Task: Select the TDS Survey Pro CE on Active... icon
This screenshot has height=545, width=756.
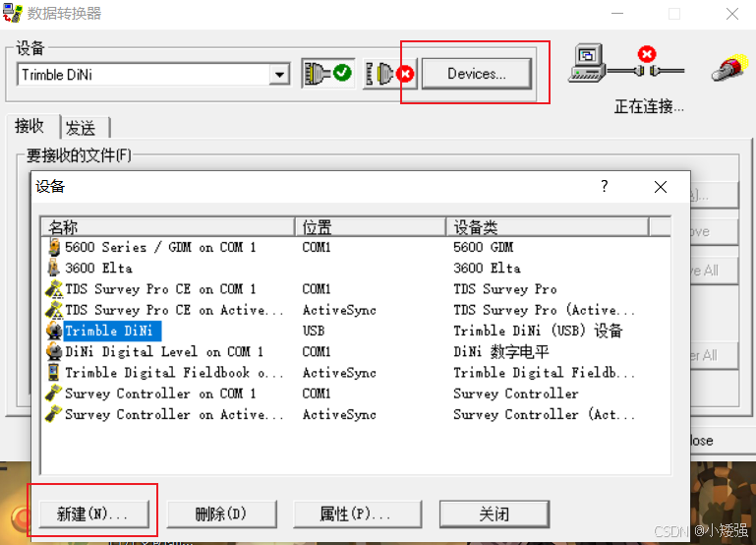Action: pos(53,310)
